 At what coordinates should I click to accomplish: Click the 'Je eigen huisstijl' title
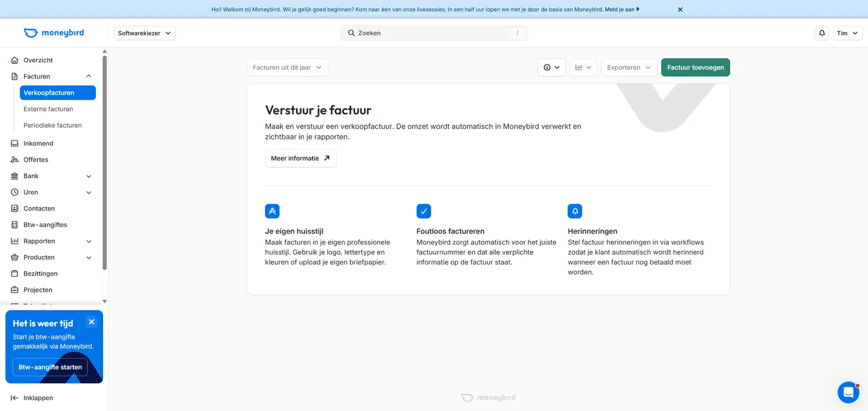pyautogui.click(x=294, y=231)
